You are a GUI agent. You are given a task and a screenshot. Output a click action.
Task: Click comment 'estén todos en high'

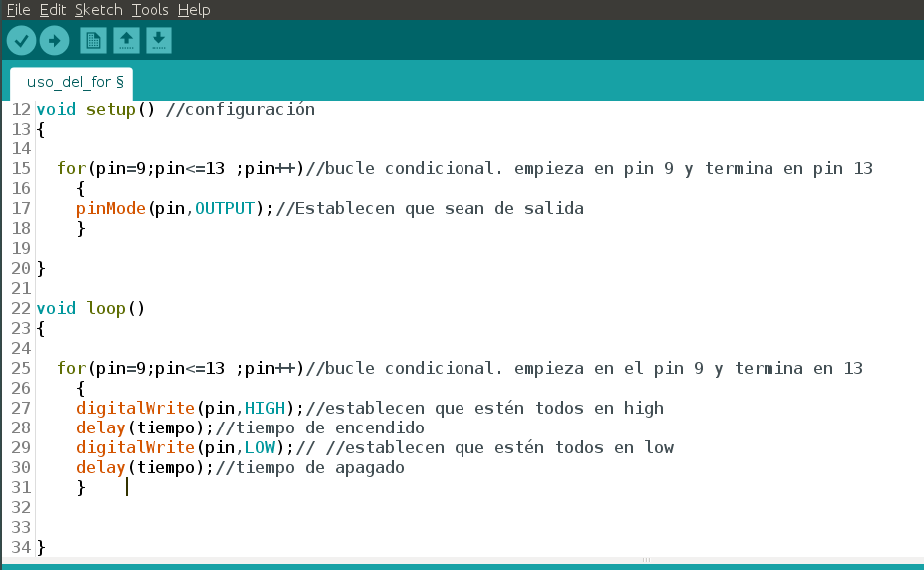coord(569,409)
